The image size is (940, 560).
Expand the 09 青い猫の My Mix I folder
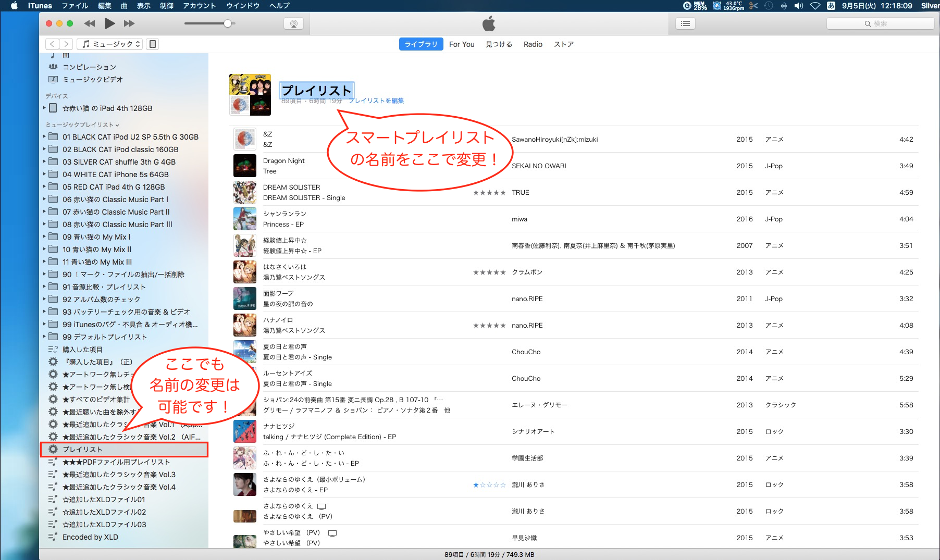(44, 237)
